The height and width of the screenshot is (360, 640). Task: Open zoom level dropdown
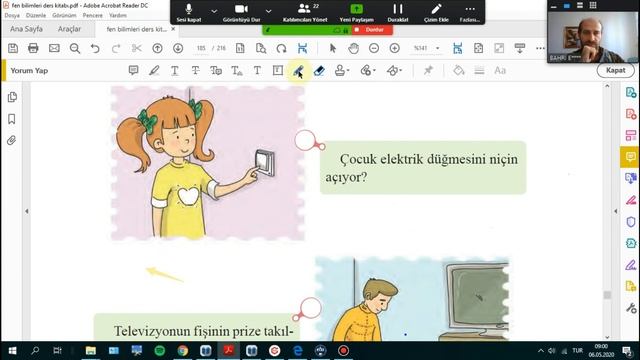(438, 48)
